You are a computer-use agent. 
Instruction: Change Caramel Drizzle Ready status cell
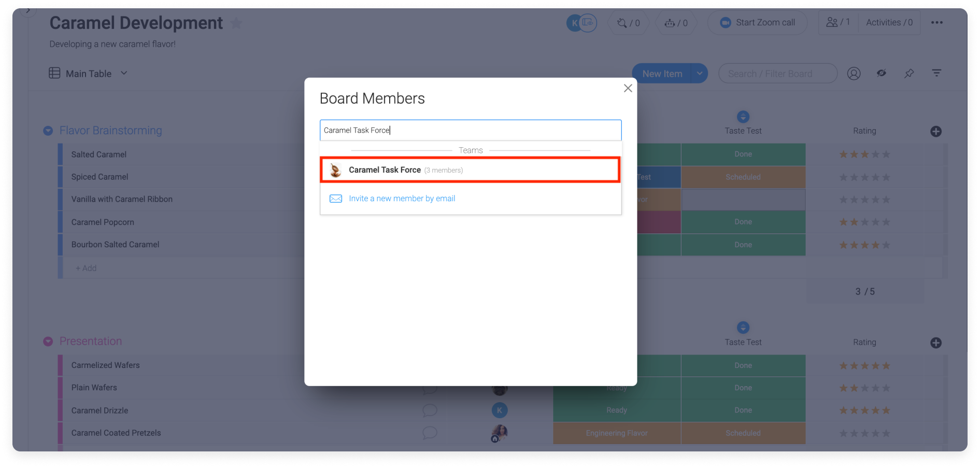[x=617, y=410]
